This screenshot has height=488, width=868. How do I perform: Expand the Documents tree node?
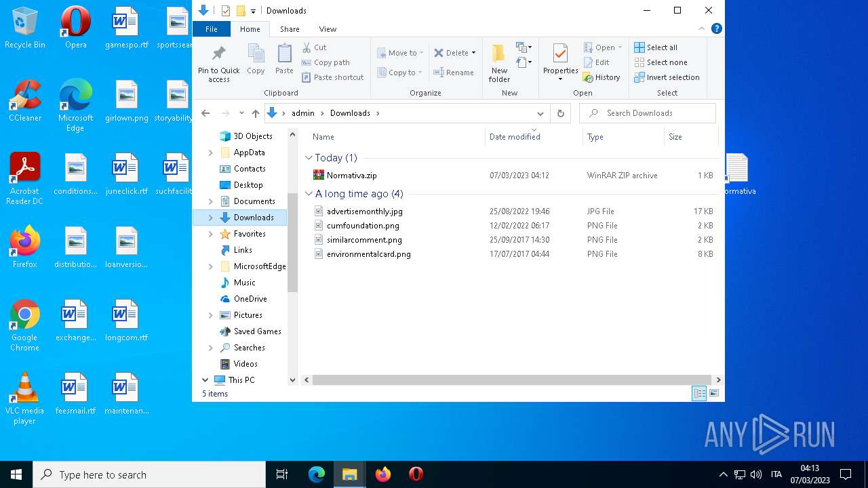[211, 201]
